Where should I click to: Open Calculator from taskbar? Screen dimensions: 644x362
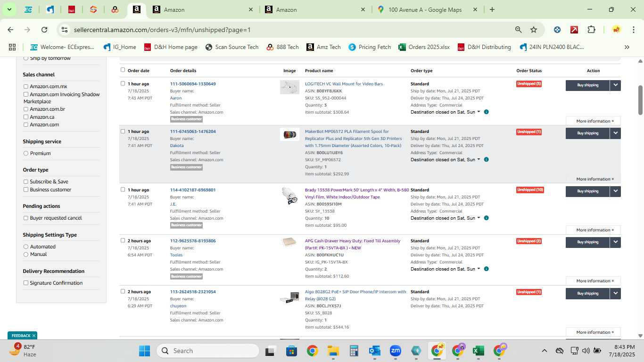click(x=354, y=351)
